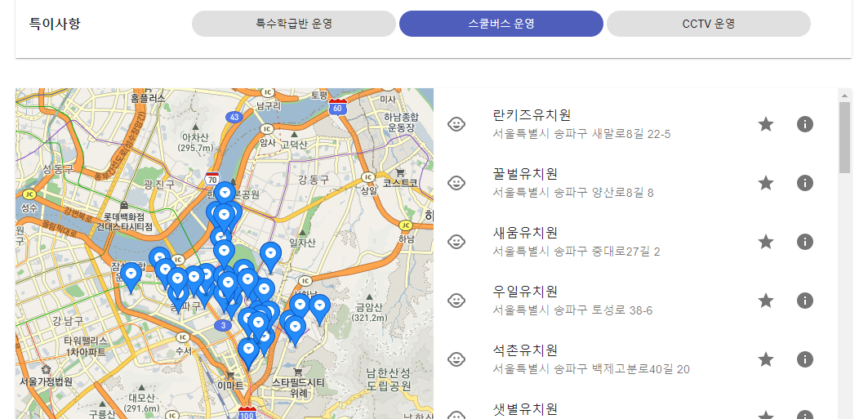View details icon for 새움유치원
868x419 pixels.
point(805,241)
